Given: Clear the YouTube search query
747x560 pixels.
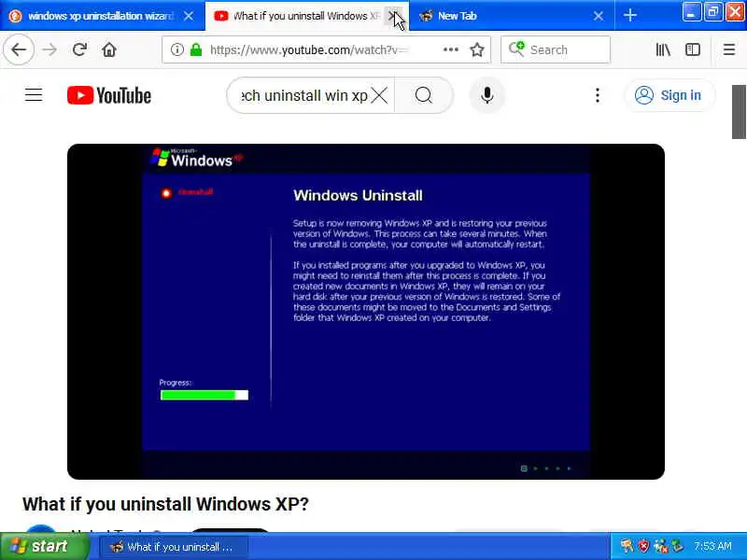Looking at the screenshot, I should [379, 96].
